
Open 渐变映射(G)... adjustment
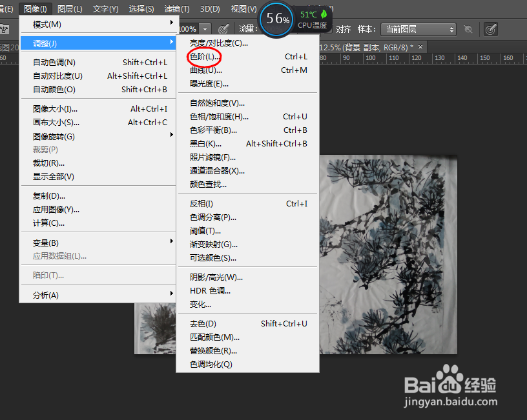[248, 245]
